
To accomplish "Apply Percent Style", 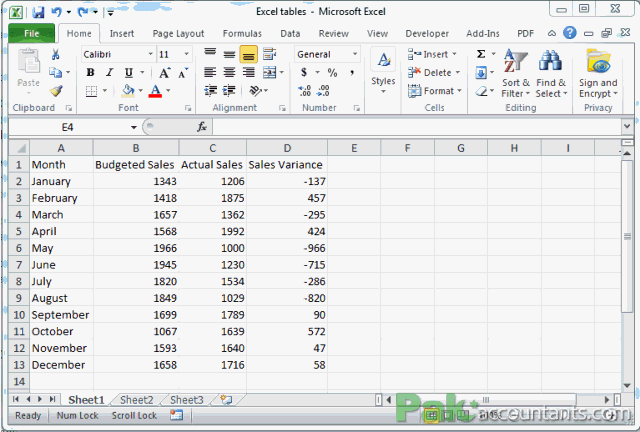I will click(332, 73).
